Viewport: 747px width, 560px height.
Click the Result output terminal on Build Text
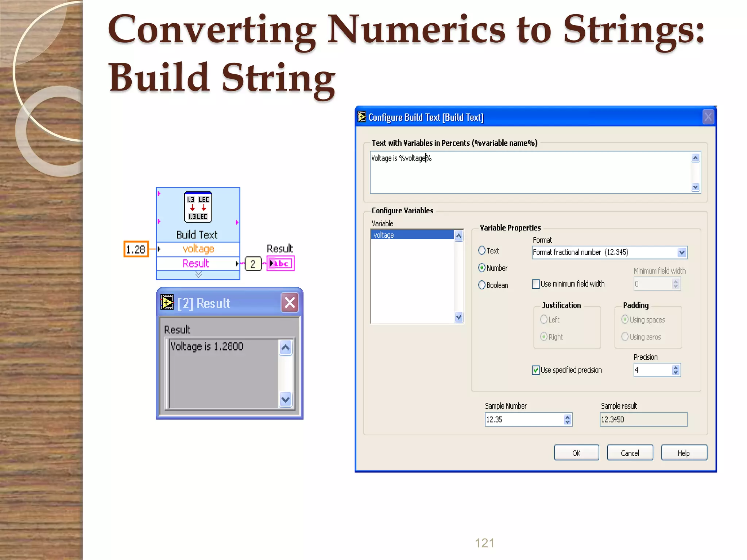[x=198, y=264]
